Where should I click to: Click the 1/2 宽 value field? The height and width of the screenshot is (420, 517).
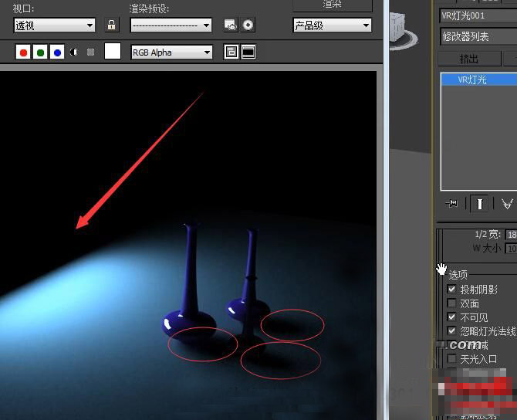(511, 235)
